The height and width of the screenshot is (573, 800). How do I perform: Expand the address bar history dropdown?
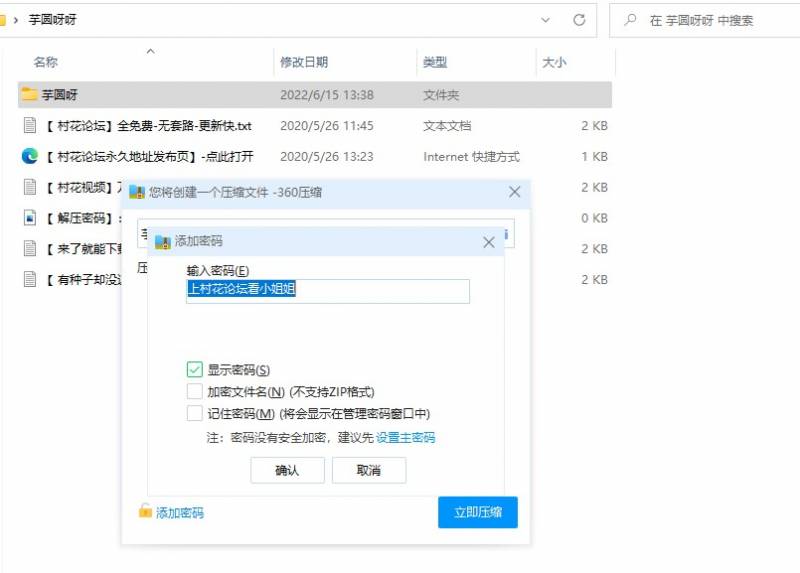[x=545, y=20]
